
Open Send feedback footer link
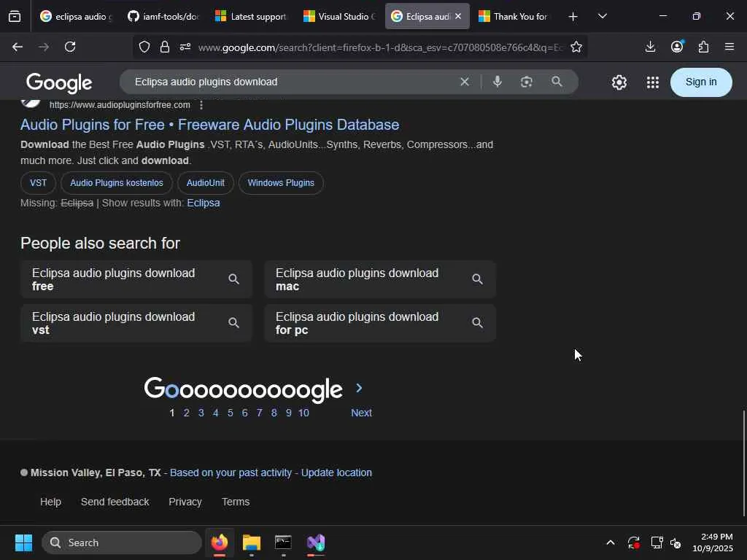pyautogui.click(x=115, y=502)
